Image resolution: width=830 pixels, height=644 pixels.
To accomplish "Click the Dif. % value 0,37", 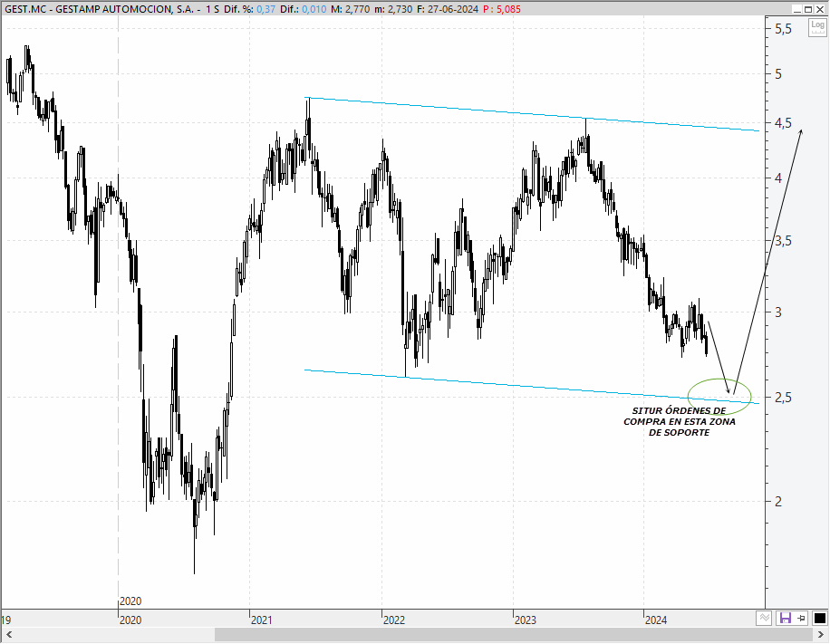I will pyautogui.click(x=265, y=9).
